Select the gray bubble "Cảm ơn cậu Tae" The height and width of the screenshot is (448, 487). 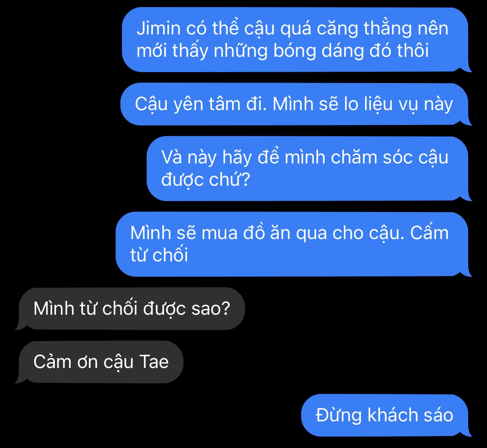[x=101, y=362]
